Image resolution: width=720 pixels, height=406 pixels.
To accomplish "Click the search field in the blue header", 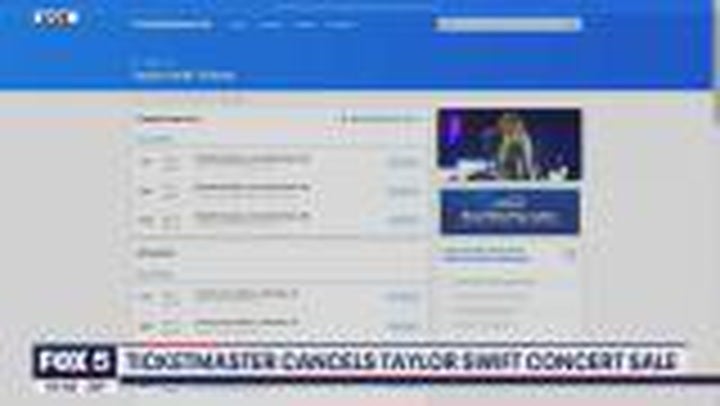I will click(508, 24).
